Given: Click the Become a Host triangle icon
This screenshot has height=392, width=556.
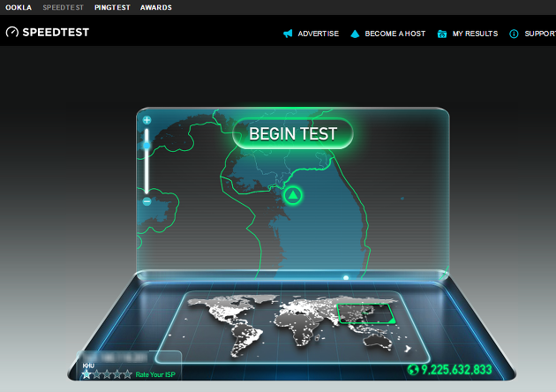Looking at the screenshot, I should (355, 34).
